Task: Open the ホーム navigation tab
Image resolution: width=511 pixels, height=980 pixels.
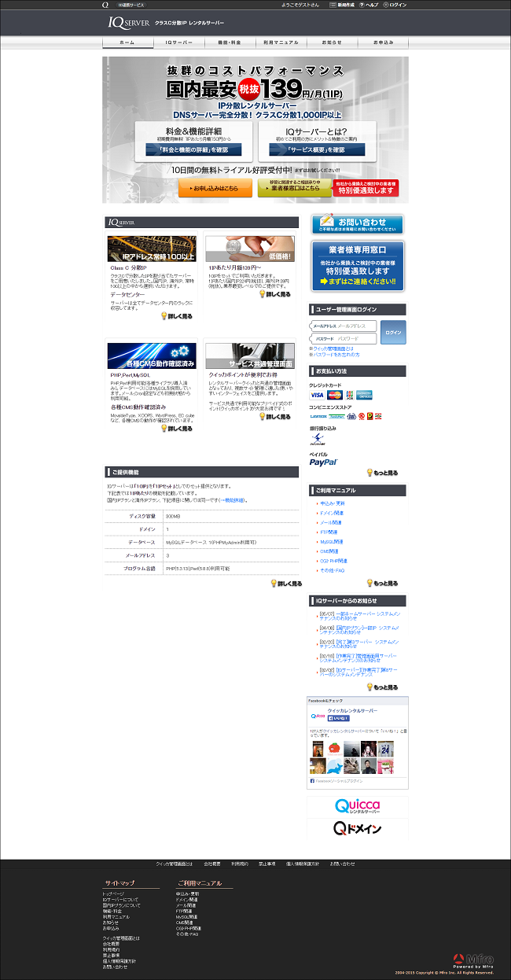Action: pos(127,42)
